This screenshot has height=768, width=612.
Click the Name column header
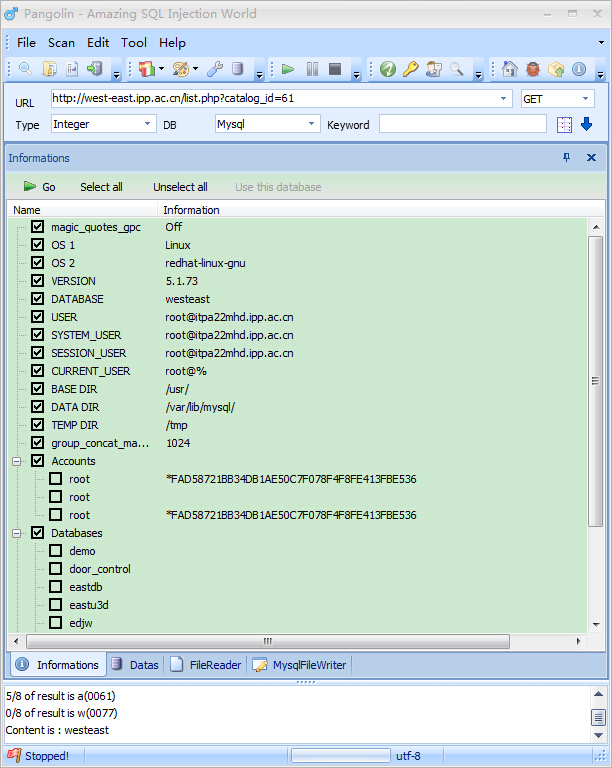(82, 210)
